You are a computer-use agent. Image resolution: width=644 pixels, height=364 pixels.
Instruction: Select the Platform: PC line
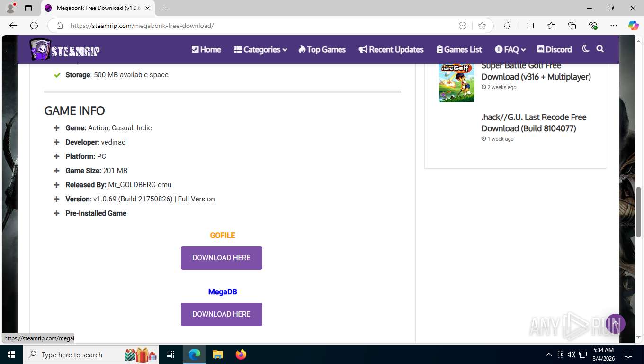86,156
